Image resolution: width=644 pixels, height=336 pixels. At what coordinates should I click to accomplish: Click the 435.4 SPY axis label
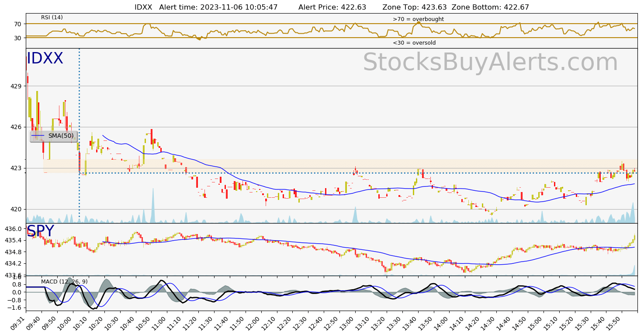pos(14,240)
